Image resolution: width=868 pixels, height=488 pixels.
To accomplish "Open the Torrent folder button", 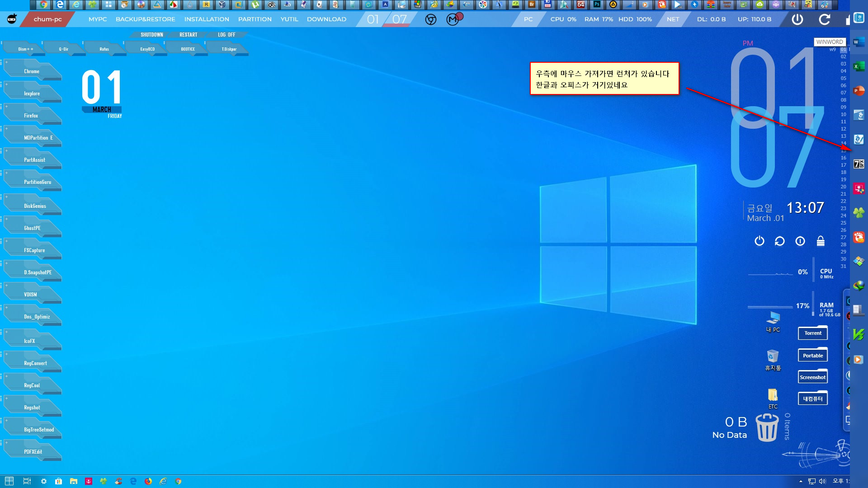I will coord(813,333).
